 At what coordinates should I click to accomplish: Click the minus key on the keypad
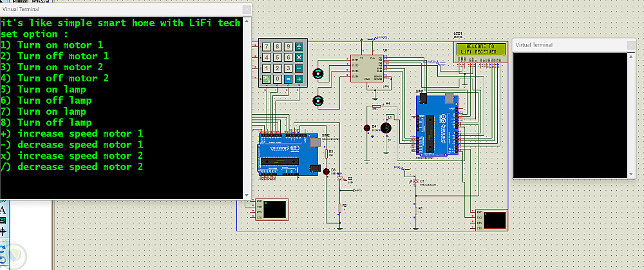[x=299, y=68]
